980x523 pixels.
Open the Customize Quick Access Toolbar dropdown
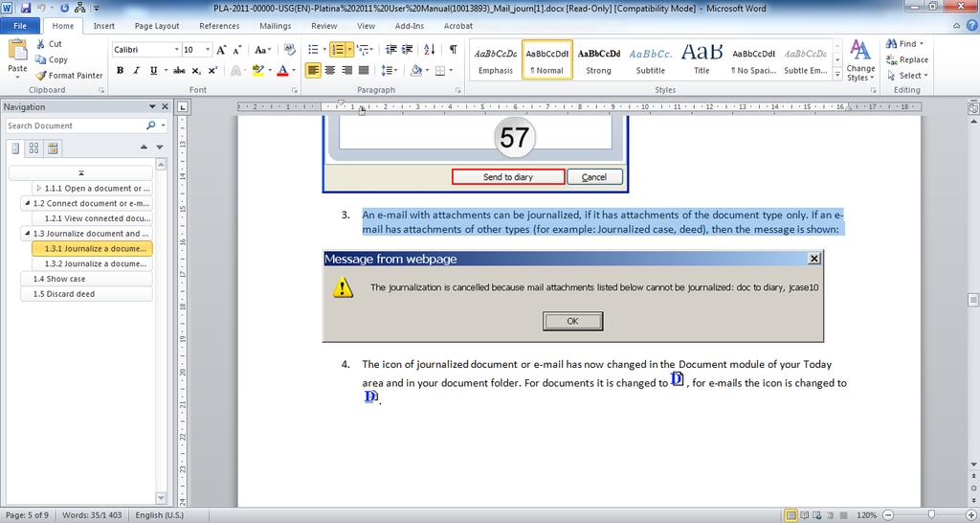97,8
